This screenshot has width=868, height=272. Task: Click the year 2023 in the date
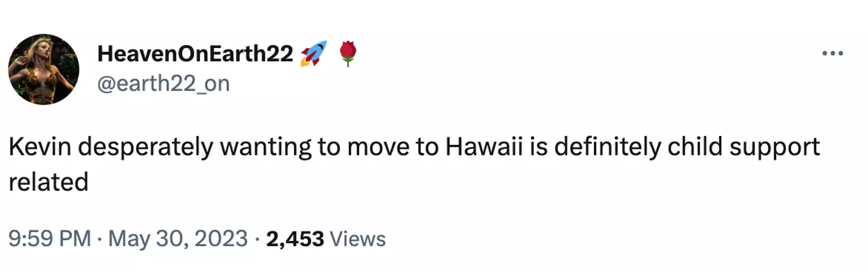point(222,239)
